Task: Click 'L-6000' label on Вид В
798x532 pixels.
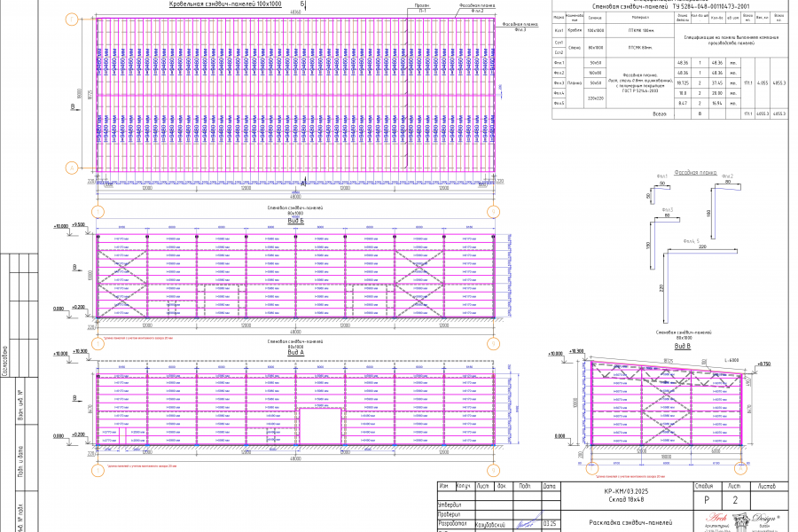Action: (x=731, y=360)
